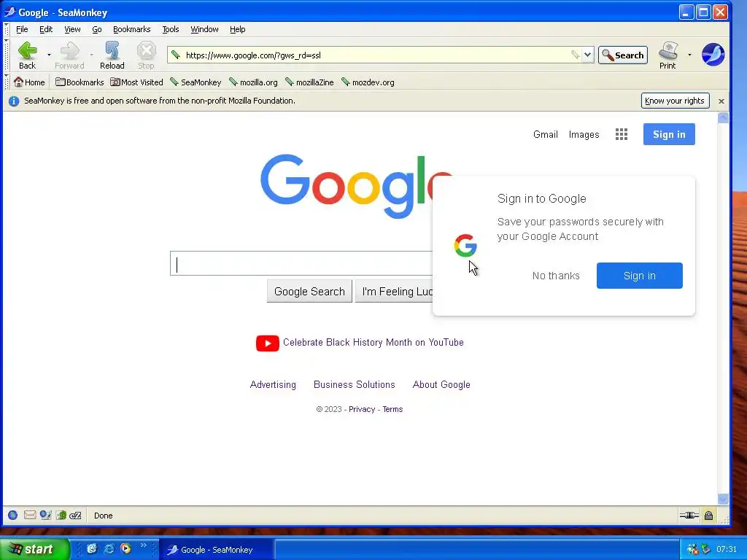Open Mail & Newsgroups in status bar
This screenshot has height=560, width=747.
tap(29, 516)
